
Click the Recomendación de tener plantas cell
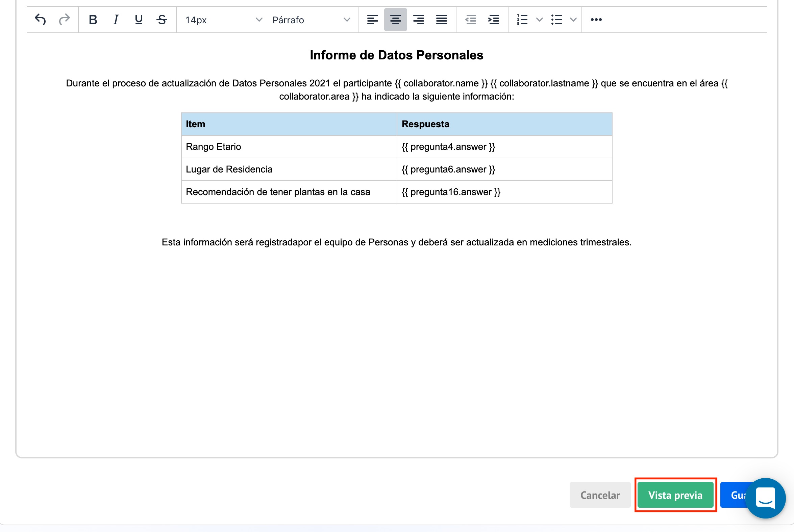coord(289,192)
